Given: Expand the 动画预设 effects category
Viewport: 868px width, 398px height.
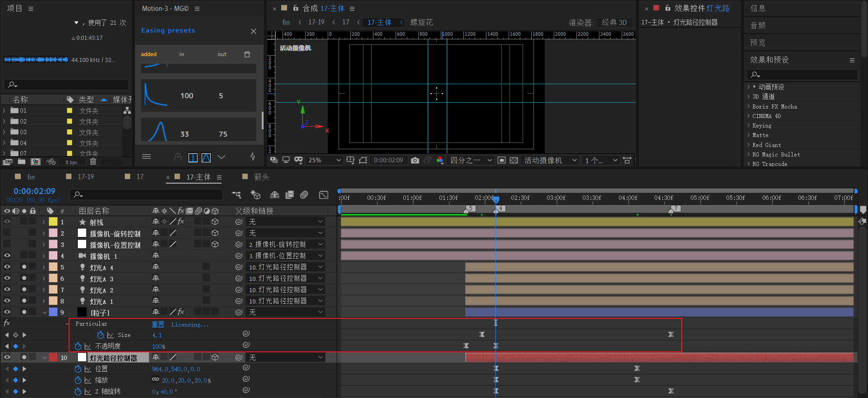Looking at the screenshot, I should click(749, 87).
